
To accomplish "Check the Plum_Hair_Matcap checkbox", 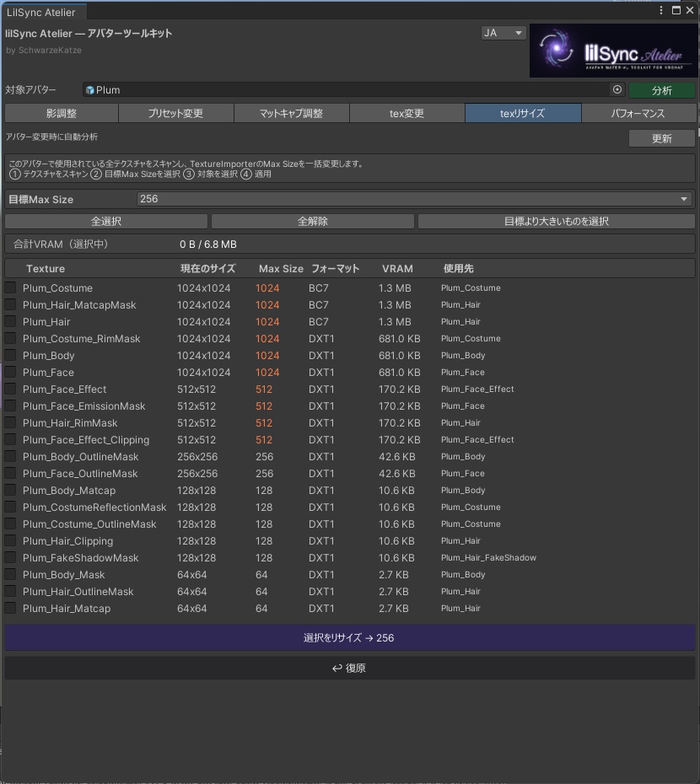I will (x=10, y=608).
